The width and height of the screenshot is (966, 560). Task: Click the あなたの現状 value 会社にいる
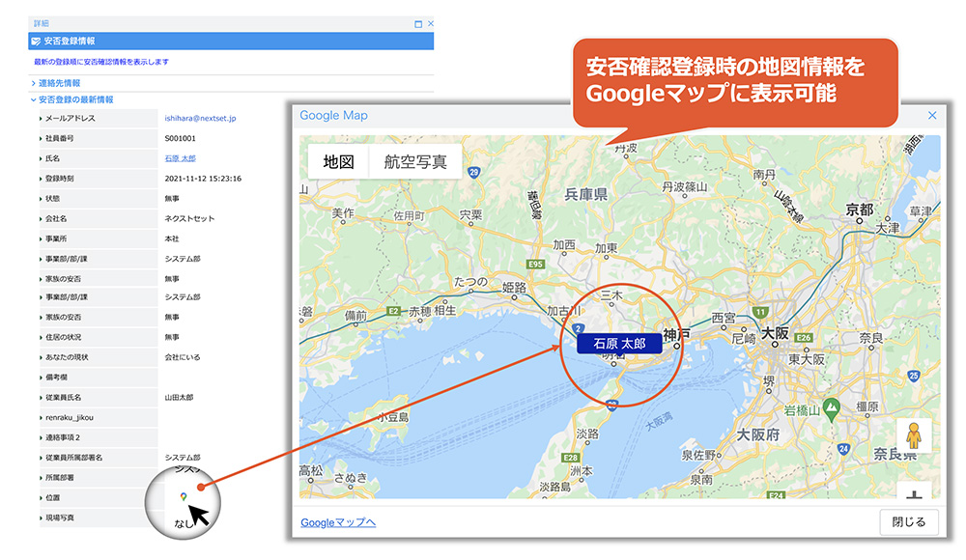click(x=183, y=357)
